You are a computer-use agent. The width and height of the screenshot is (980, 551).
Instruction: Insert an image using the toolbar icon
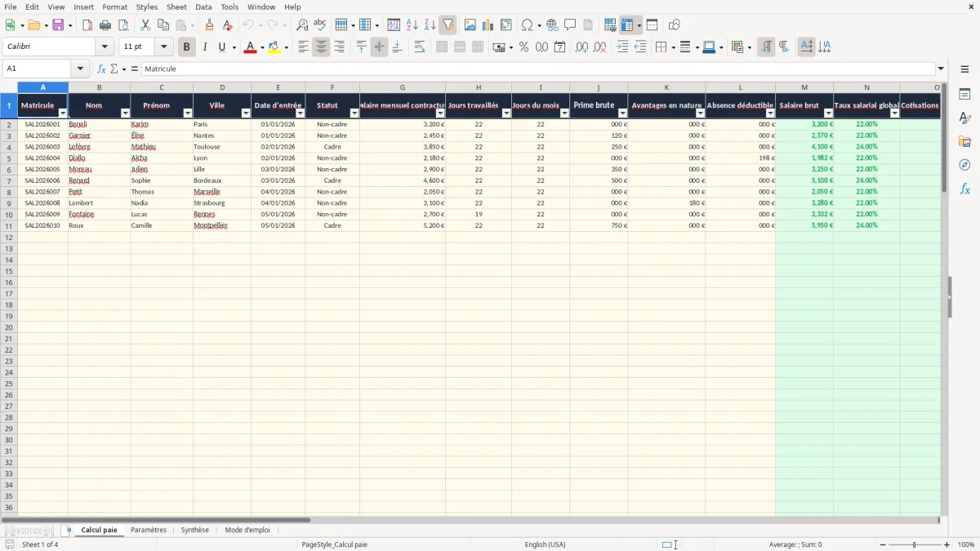click(470, 25)
